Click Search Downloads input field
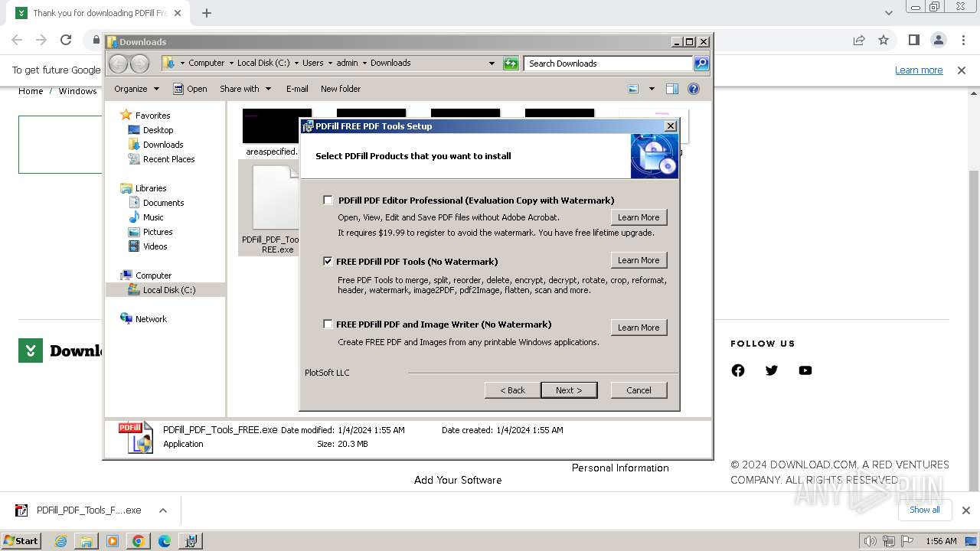 tap(609, 64)
